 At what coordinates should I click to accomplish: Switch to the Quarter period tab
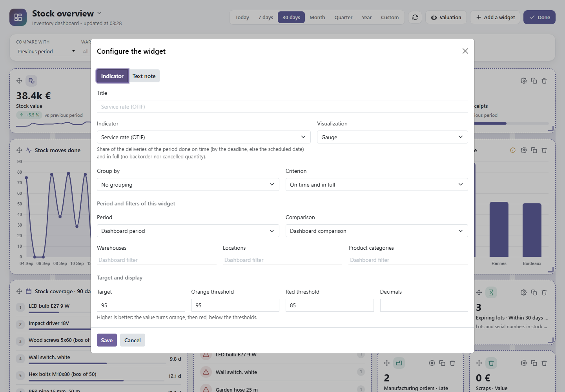click(343, 17)
